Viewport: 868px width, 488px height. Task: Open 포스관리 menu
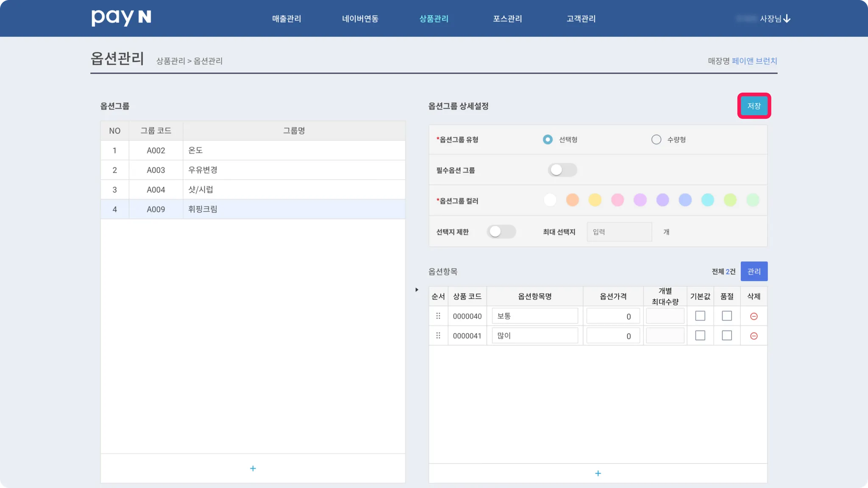[x=507, y=19]
